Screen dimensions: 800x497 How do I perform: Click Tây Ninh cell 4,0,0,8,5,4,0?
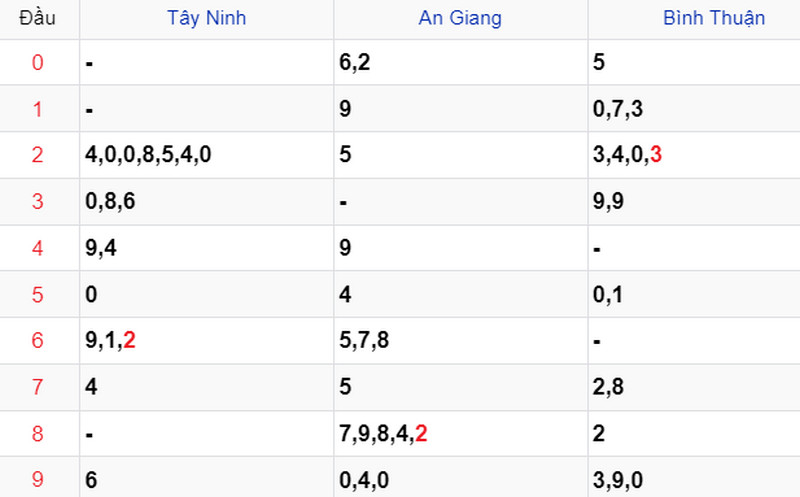149,155
